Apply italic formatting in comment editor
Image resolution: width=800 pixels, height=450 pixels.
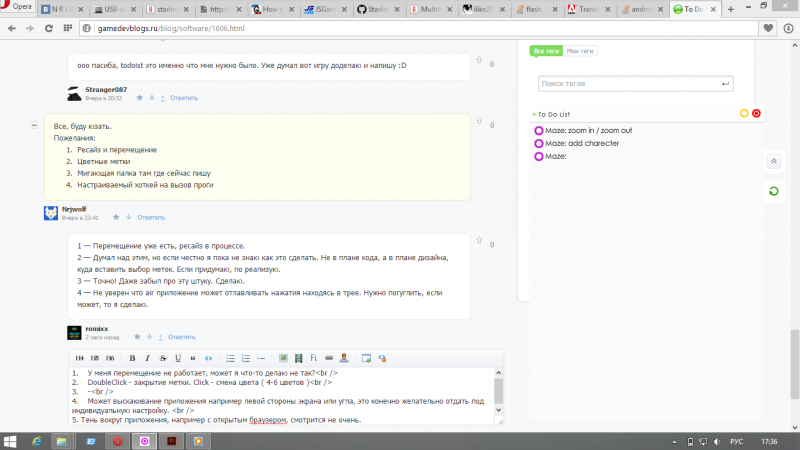(x=148, y=357)
